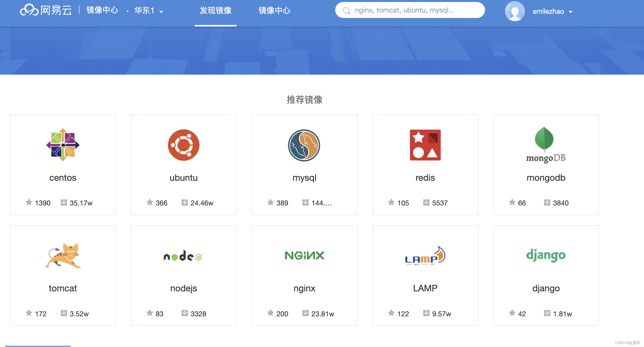Open the LAMP image name link
This screenshot has height=347, width=644.
pos(425,289)
